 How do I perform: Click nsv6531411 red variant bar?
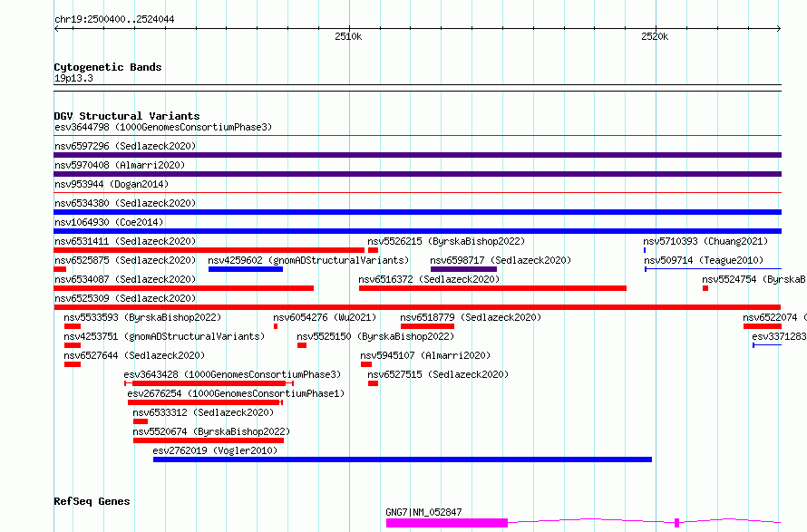209,250
